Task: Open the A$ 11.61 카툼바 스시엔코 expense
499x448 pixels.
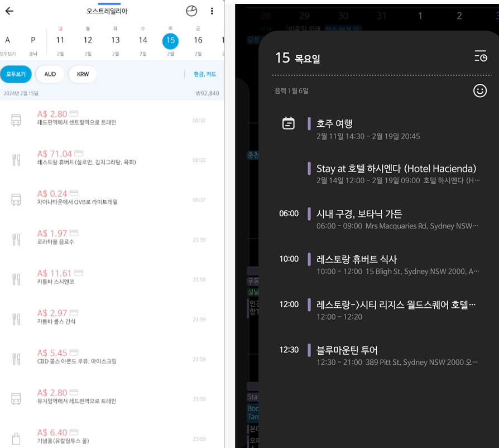Action: pyautogui.click(x=112, y=277)
